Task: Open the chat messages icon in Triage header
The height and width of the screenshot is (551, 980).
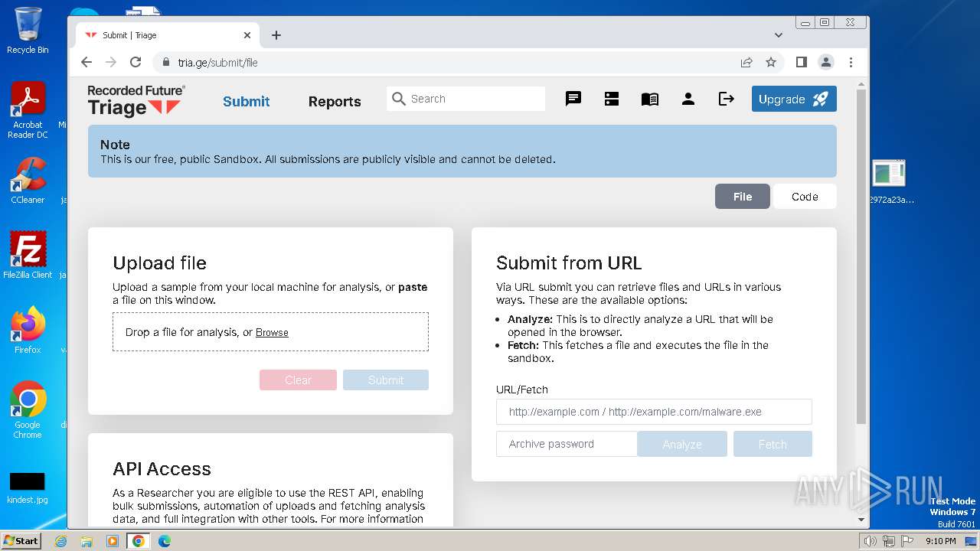Action: coord(573,99)
